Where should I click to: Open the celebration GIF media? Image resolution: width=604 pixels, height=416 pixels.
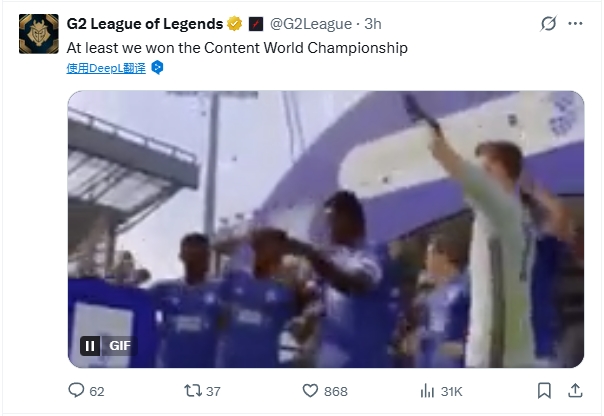[x=326, y=229]
